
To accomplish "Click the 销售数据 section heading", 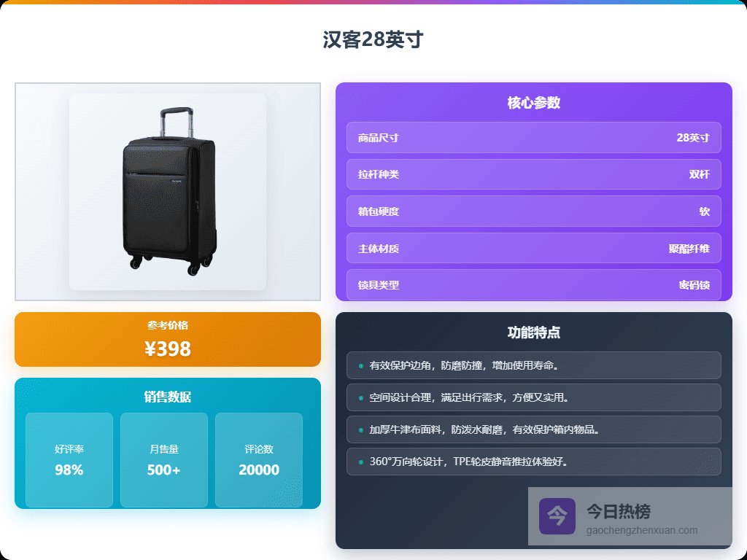I will point(168,397).
